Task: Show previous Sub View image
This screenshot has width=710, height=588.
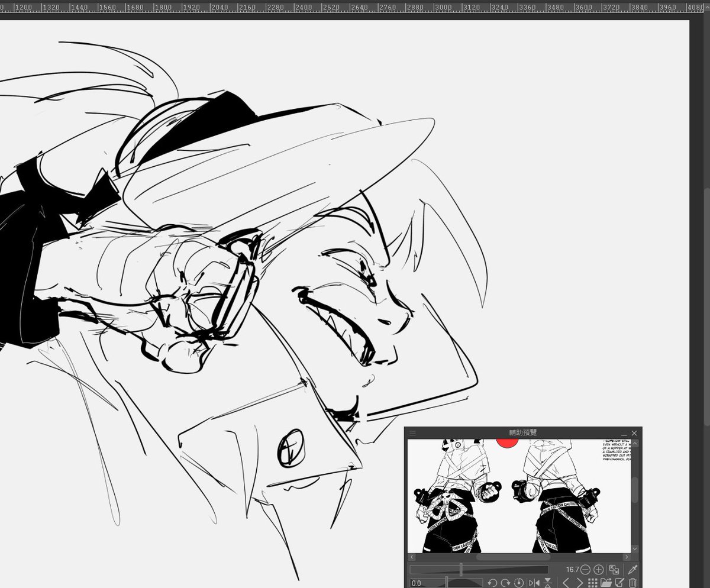Action: 566,583
